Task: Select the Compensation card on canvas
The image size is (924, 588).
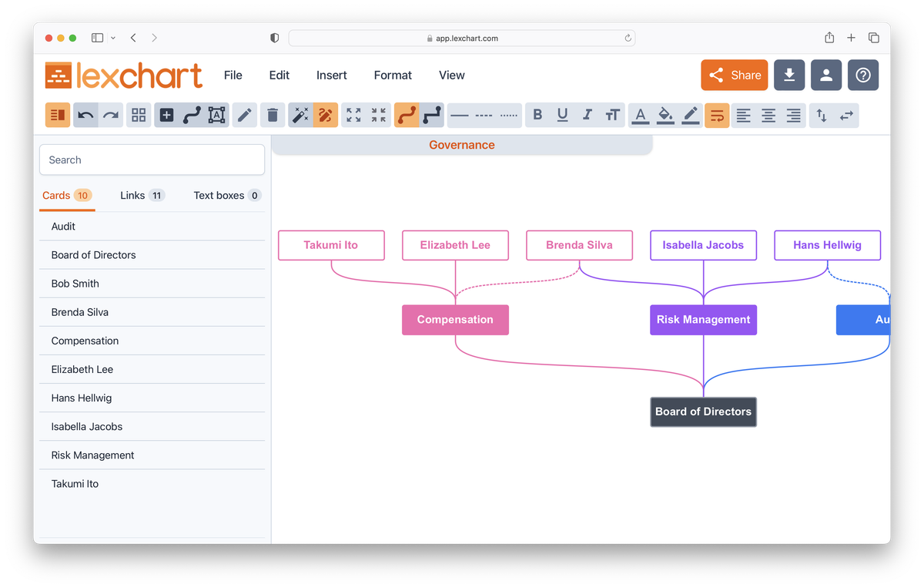Action: (455, 320)
